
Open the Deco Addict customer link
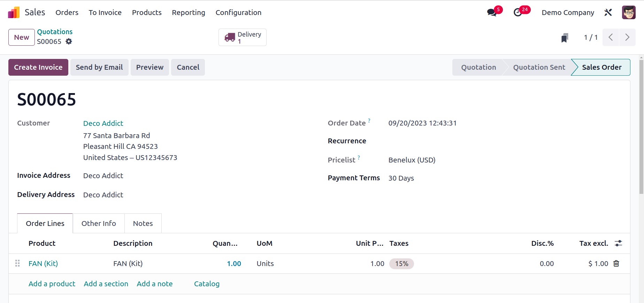click(x=103, y=123)
